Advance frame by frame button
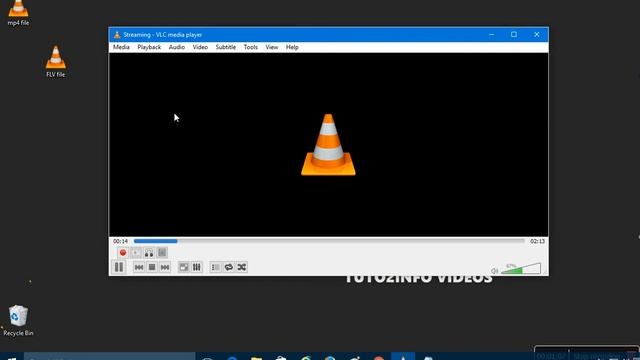This screenshot has width=640, height=360. point(162,253)
